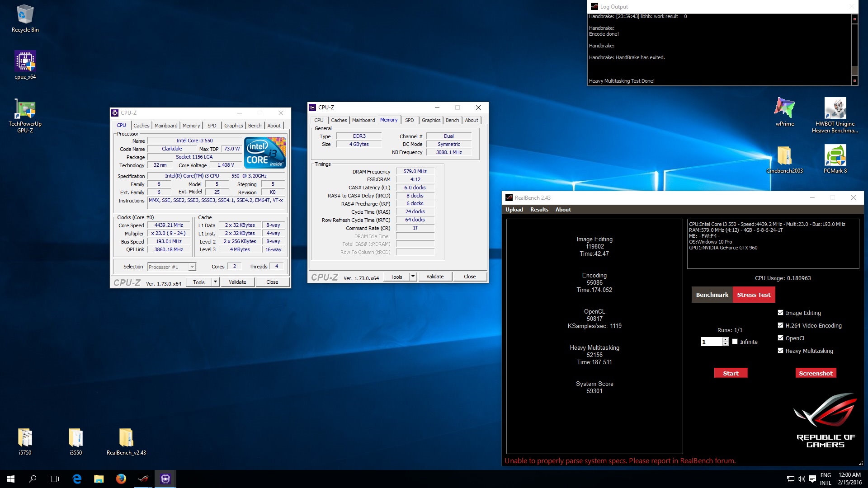Open File Explorer from the taskbar
The height and width of the screenshot is (488, 868).
click(x=99, y=479)
